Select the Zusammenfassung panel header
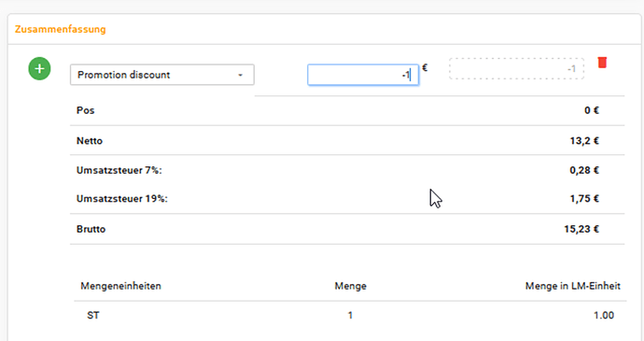644x341 pixels. pos(61,29)
